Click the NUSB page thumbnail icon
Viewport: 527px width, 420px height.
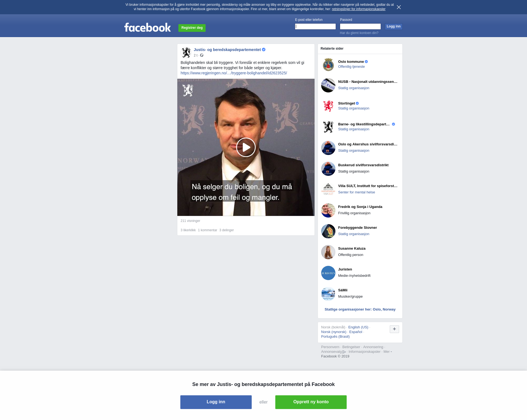pos(328,85)
